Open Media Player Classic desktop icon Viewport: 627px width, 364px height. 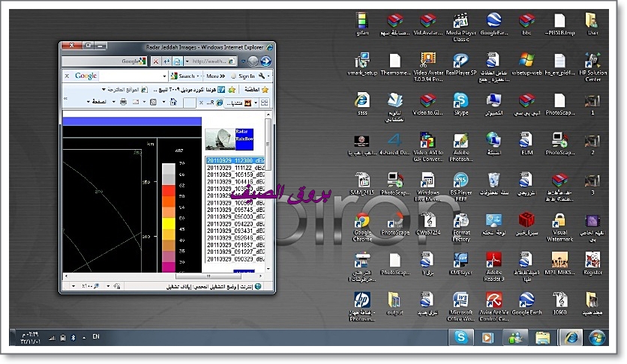(x=460, y=28)
